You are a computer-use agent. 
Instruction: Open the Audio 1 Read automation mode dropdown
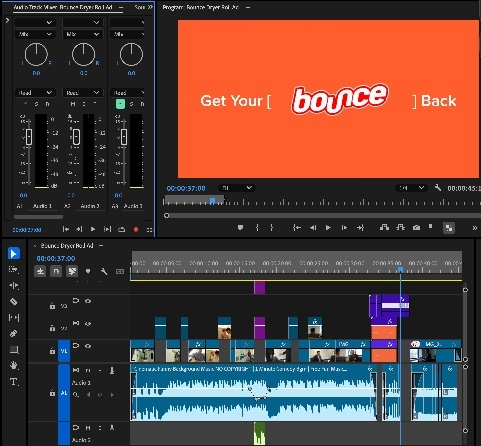[x=35, y=92]
